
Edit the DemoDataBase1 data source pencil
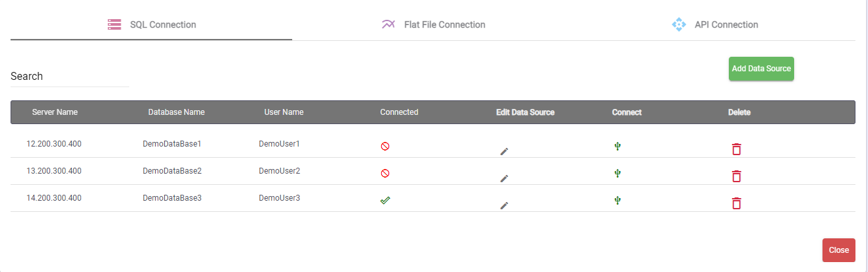tap(504, 151)
